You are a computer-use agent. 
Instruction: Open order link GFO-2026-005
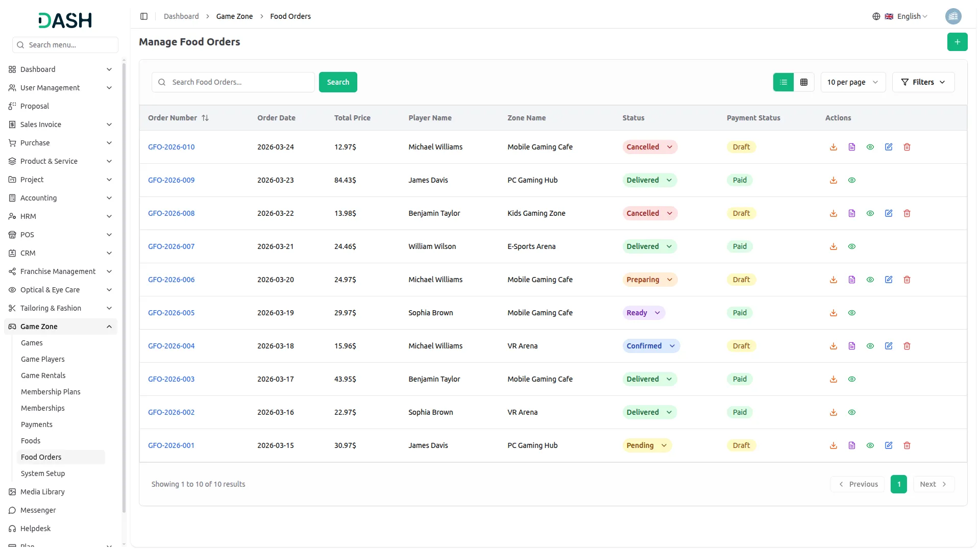pyautogui.click(x=171, y=313)
